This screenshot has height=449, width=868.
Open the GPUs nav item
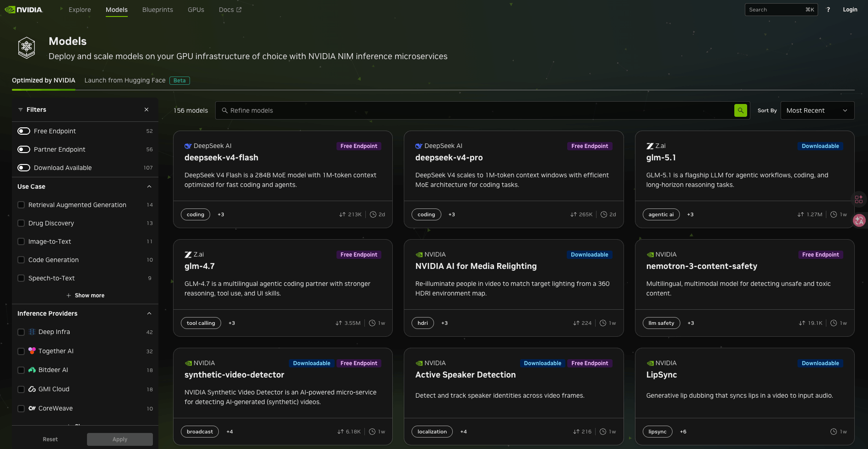coord(196,10)
